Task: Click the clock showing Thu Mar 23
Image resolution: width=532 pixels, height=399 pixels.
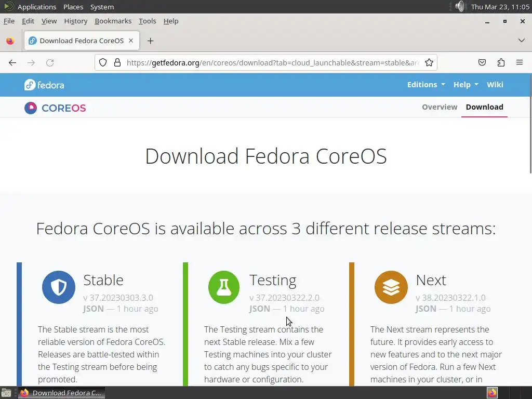Action: point(500,7)
